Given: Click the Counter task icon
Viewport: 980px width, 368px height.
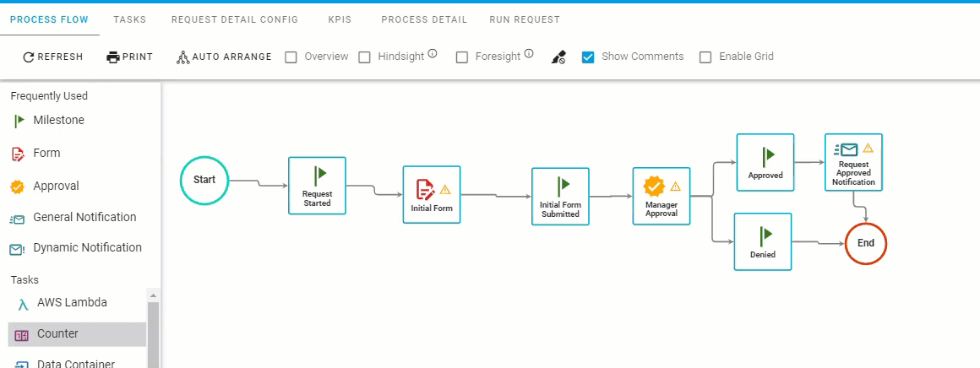Looking at the screenshot, I should pos(22,335).
